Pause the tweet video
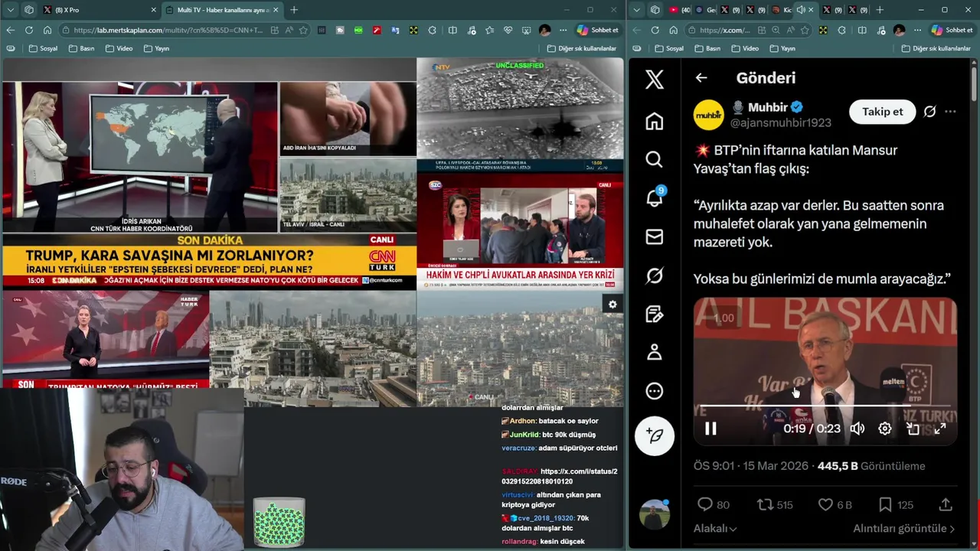The width and height of the screenshot is (980, 551). (x=710, y=429)
